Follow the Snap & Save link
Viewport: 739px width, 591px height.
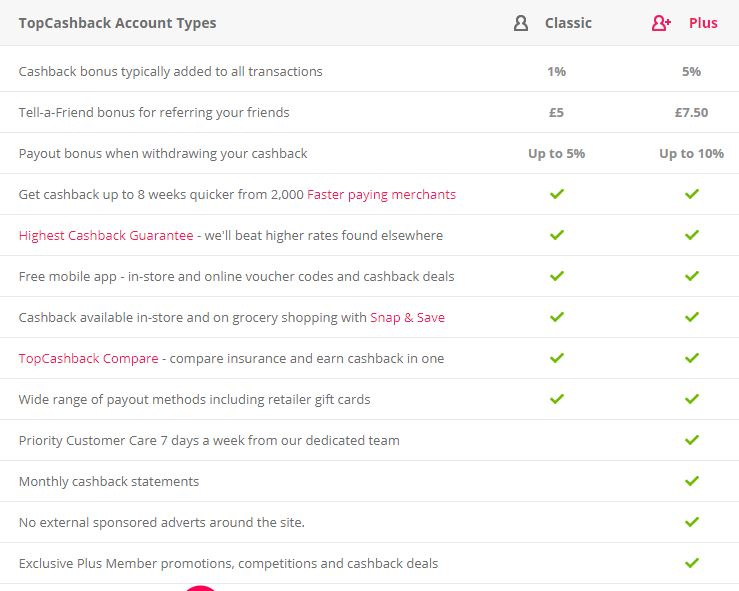click(x=407, y=318)
